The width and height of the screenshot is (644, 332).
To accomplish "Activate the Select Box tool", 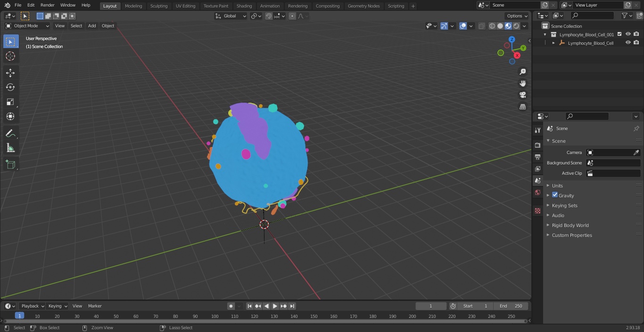I will click(10, 41).
